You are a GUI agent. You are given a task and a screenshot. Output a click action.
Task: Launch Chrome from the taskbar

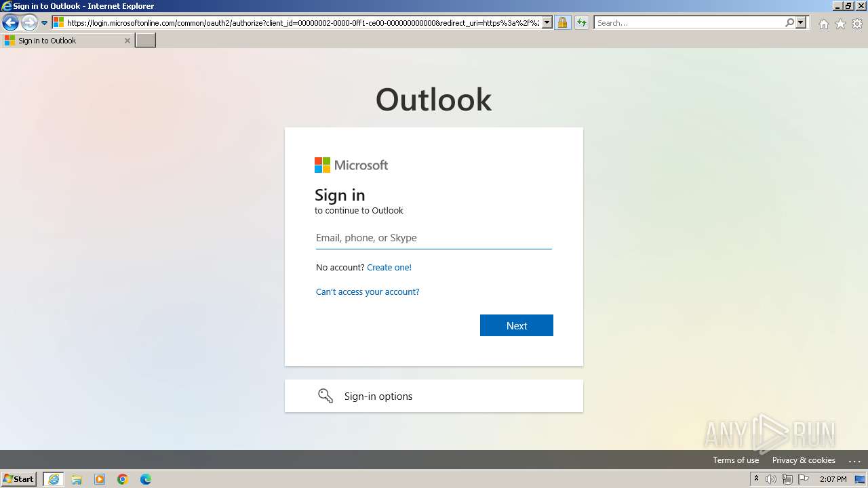coord(123,479)
